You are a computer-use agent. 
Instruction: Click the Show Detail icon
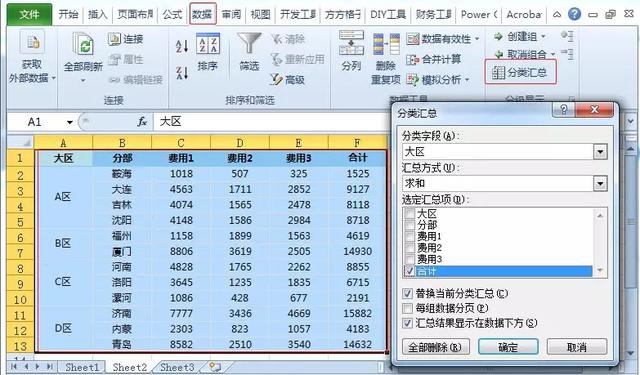tap(567, 36)
